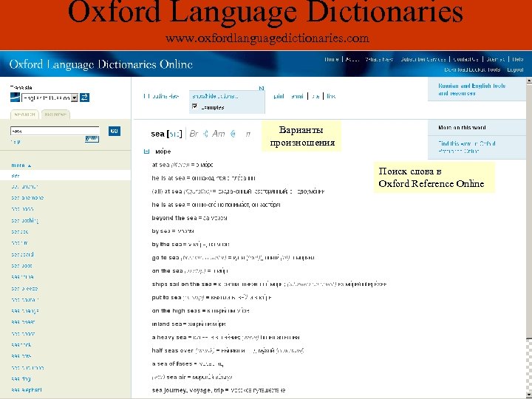Toggle the Examples checkbox

194,106
